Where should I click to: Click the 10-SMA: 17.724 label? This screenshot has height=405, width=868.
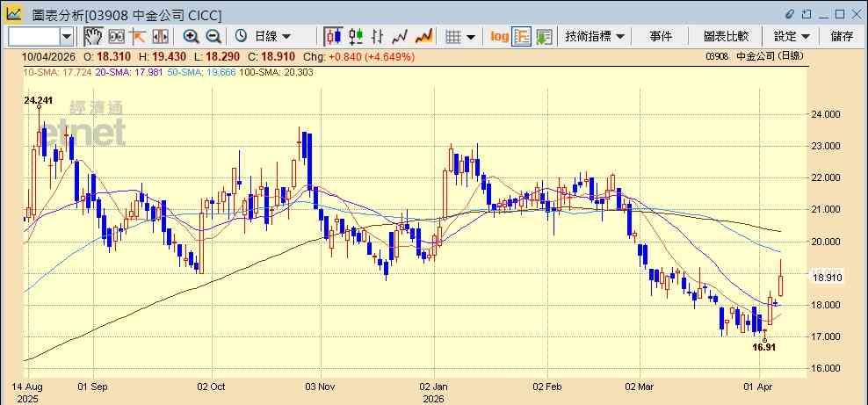pyautogui.click(x=57, y=72)
